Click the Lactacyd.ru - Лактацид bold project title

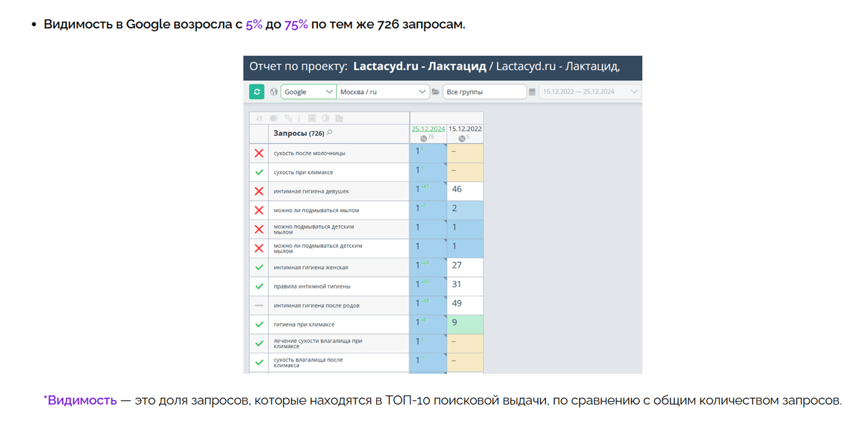click(x=420, y=66)
